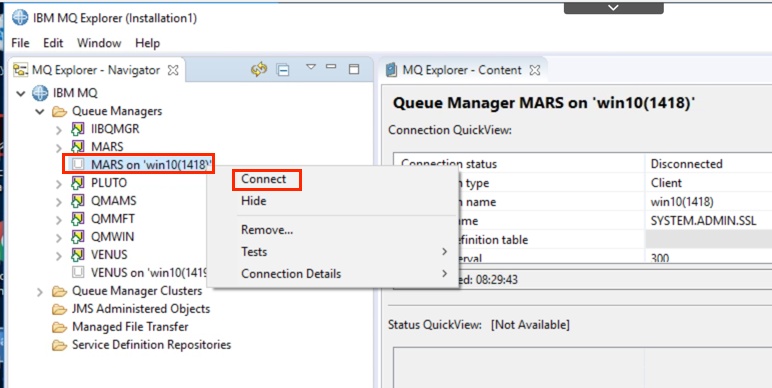The height and width of the screenshot is (388, 772).
Task: Select the JMS Administered Objects tree item
Action: [x=141, y=309]
